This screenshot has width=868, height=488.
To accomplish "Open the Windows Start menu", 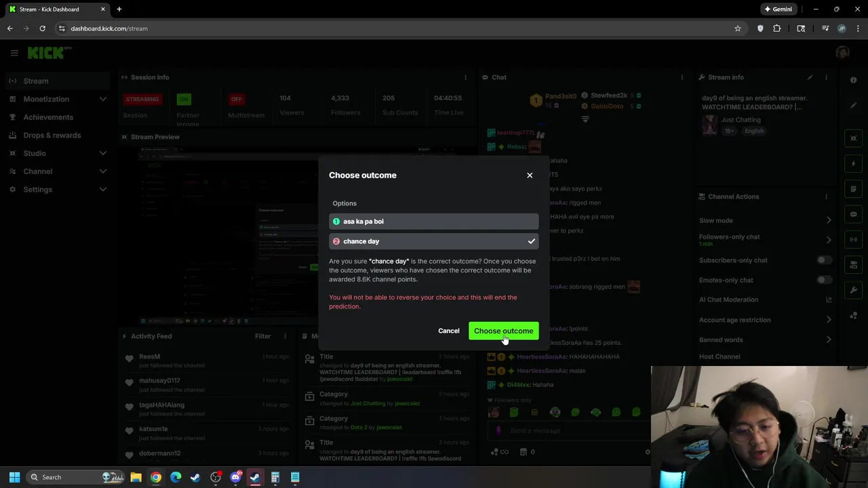I will click(14, 477).
